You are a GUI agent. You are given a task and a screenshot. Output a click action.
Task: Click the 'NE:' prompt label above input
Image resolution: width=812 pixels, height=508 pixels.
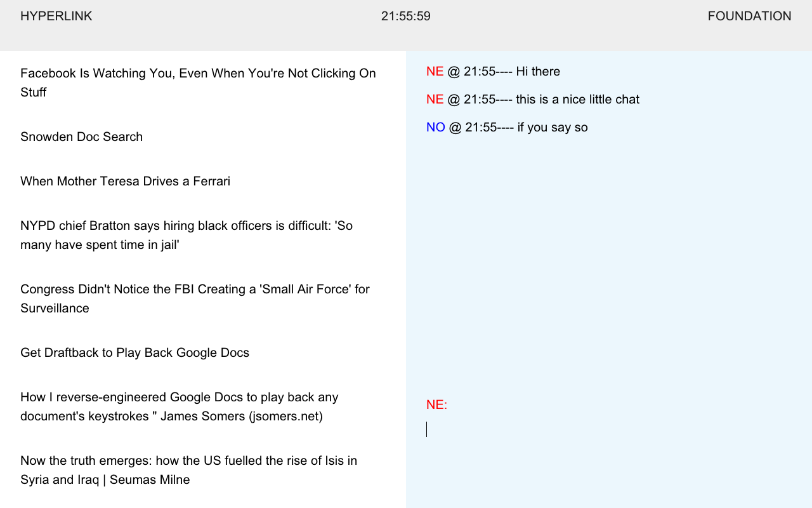[x=436, y=405]
